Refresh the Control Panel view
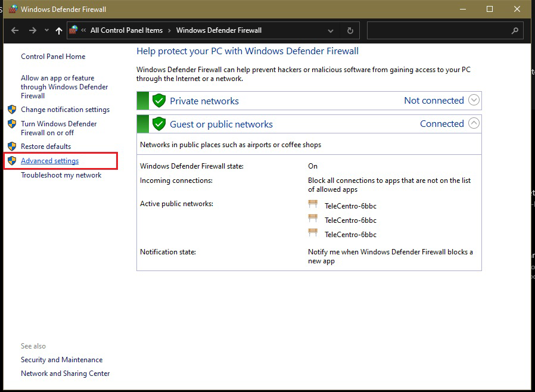Viewport: 535px width, 392px height. coord(350,31)
